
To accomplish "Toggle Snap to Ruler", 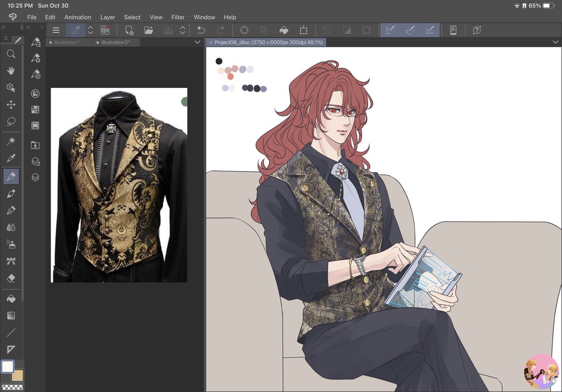I will [390, 30].
